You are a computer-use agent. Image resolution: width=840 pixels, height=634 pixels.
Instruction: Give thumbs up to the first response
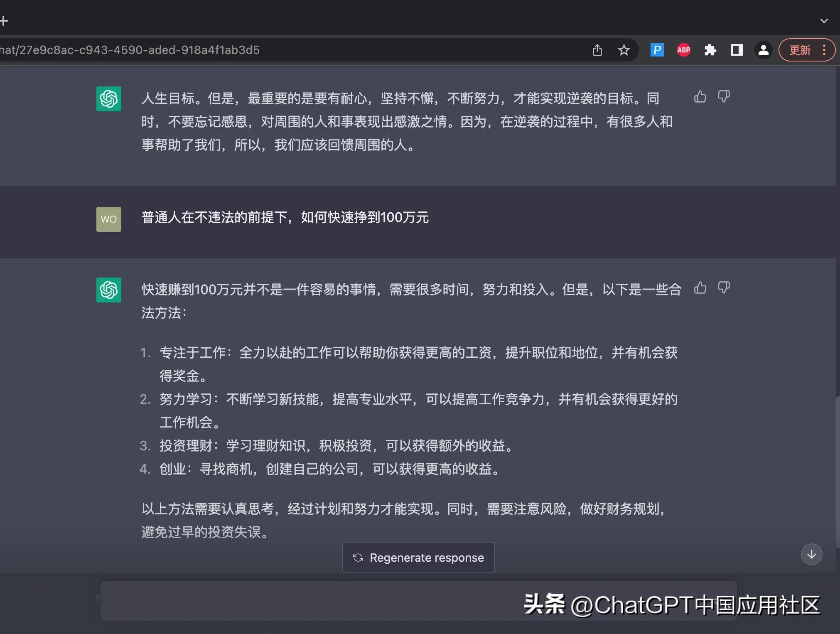click(700, 97)
